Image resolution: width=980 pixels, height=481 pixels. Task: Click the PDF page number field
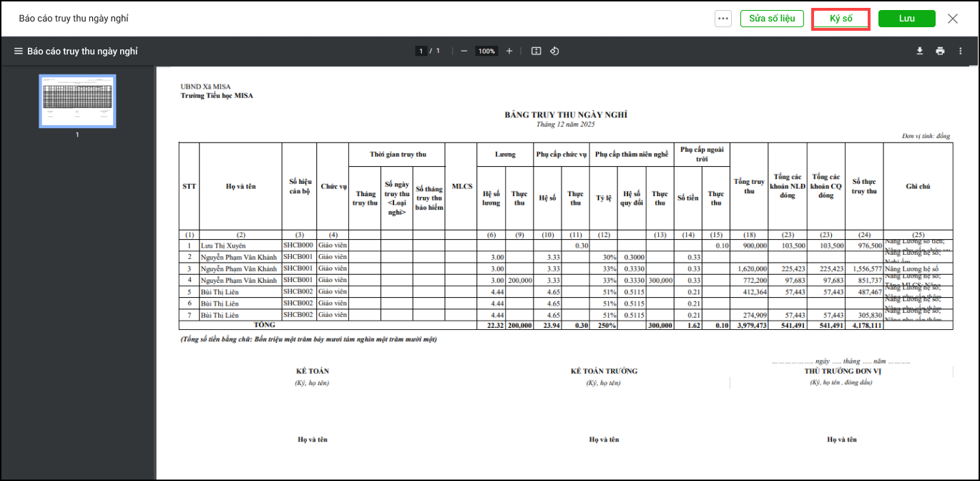pos(421,52)
